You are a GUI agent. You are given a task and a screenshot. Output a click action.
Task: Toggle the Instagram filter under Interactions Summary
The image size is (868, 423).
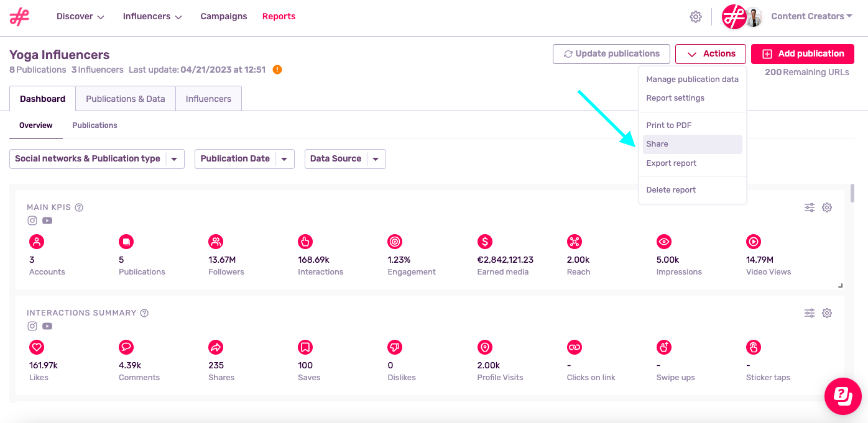click(x=32, y=325)
